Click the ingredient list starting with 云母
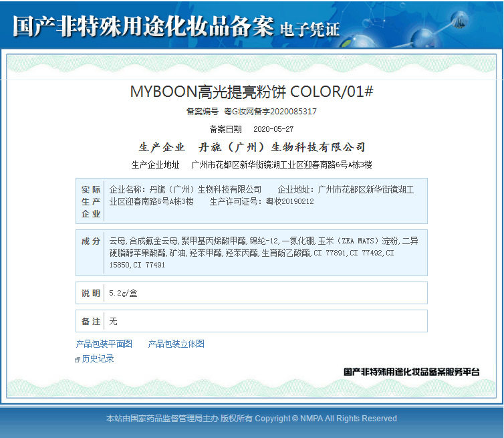Screen dimensions: 504x438 pyautogui.click(x=263, y=253)
